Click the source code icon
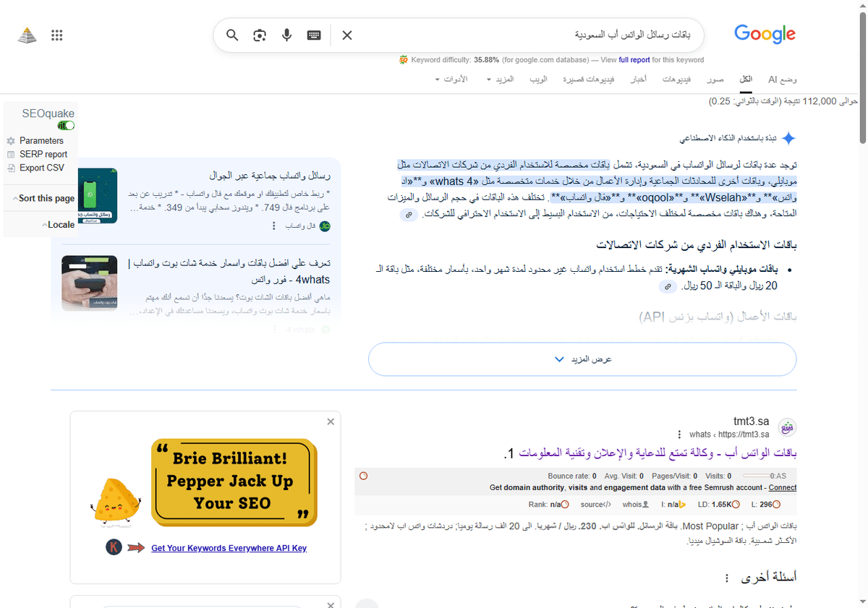The height and width of the screenshot is (608, 868). coord(607,505)
